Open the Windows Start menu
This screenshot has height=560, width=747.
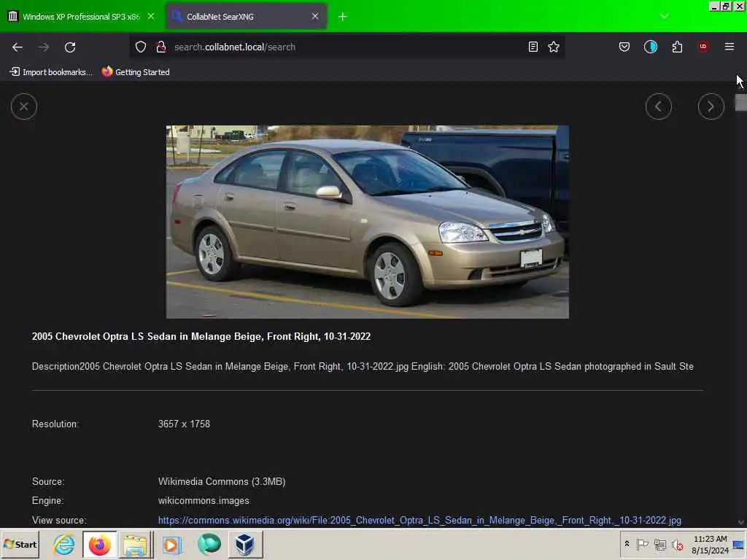click(20, 544)
